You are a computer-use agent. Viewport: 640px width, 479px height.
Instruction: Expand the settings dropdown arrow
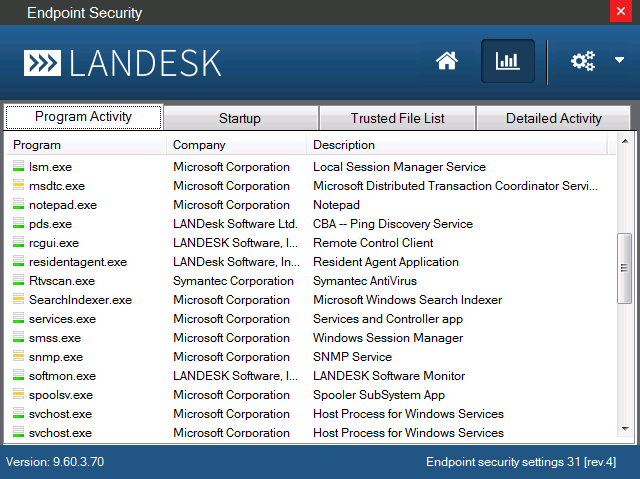[619, 61]
